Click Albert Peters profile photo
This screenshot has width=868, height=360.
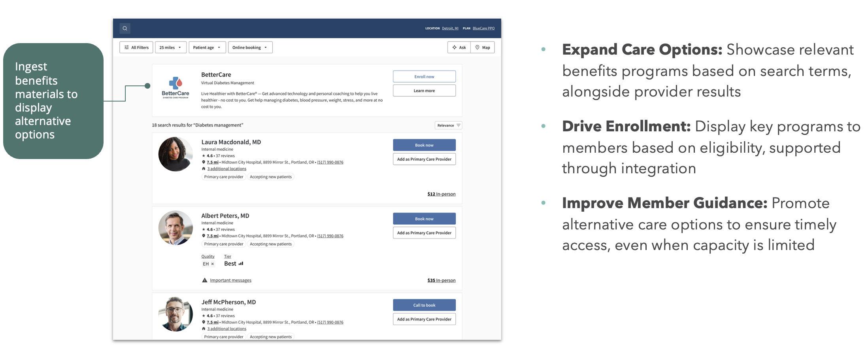tap(175, 228)
